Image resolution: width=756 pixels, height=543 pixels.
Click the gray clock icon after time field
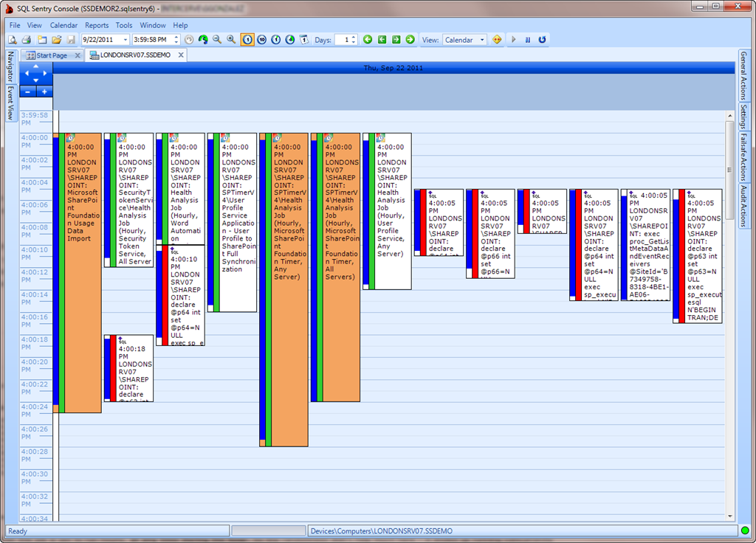[190, 40]
